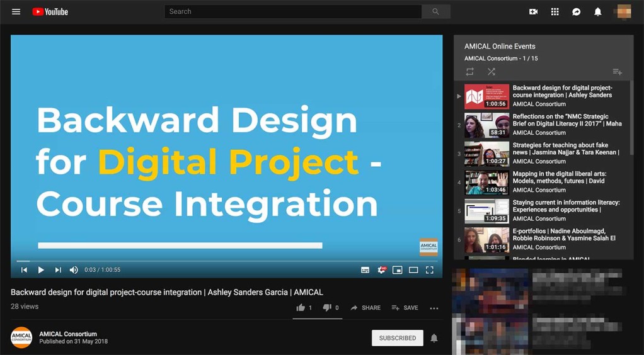Enter fullscreen mode on the player
The width and height of the screenshot is (644, 355).
pyautogui.click(x=429, y=270)
